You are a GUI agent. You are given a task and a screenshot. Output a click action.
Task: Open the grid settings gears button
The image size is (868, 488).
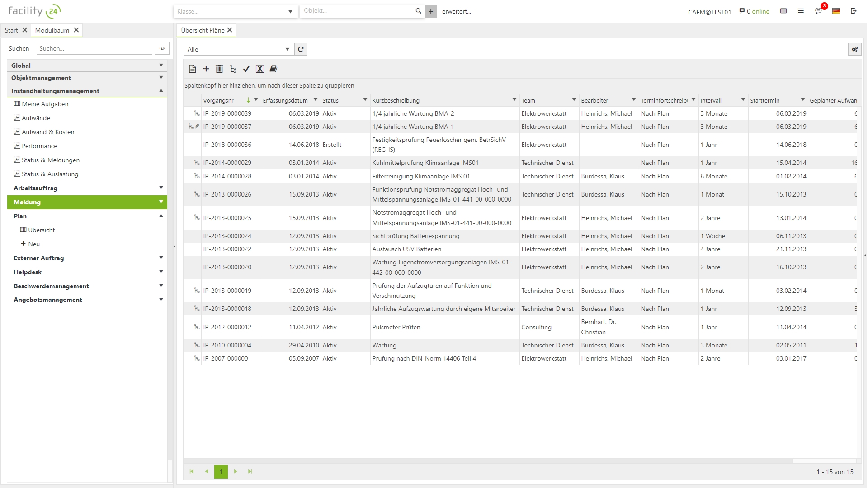click(x=854, y=49)
